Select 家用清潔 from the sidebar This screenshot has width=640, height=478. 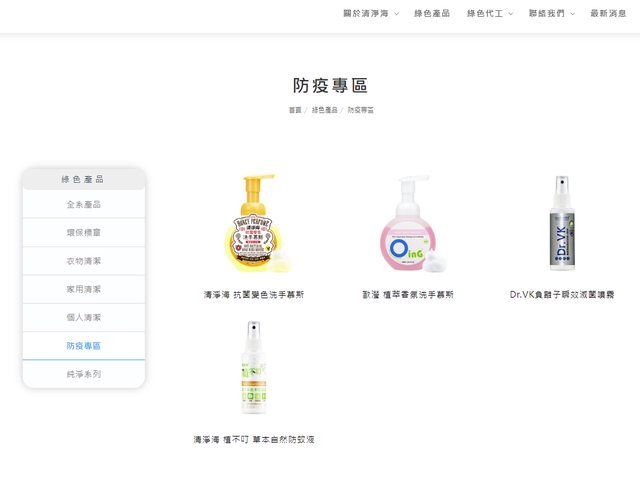[83, 289]
